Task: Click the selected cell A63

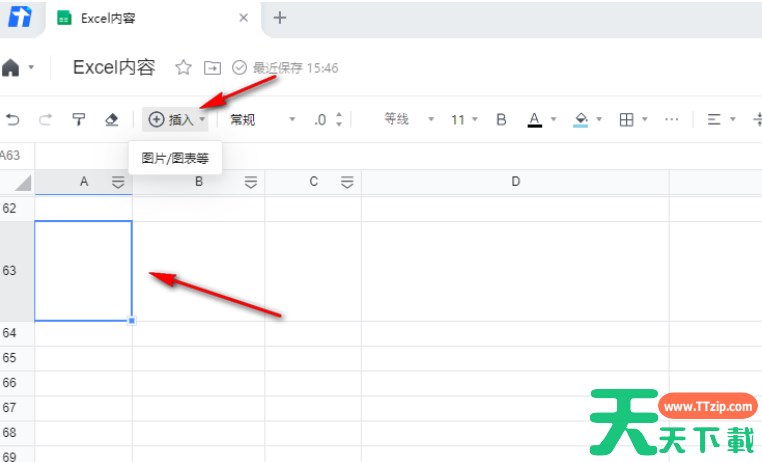Action: 83,271
